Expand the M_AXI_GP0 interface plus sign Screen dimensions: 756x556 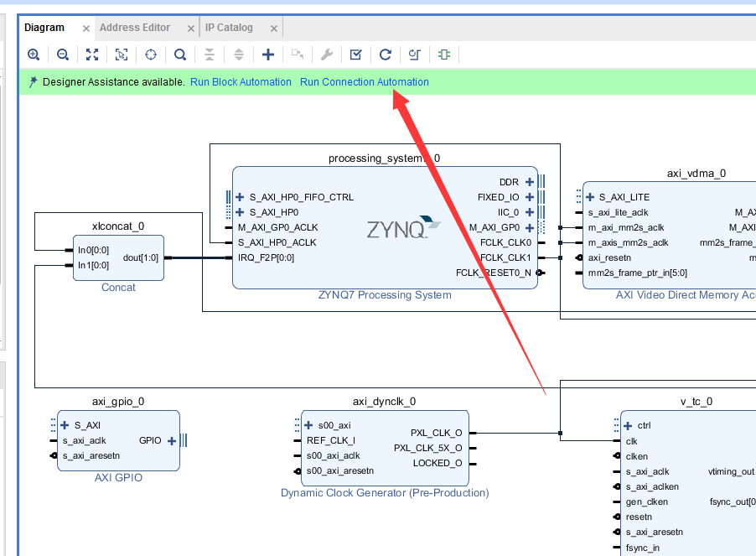(530, 227)
